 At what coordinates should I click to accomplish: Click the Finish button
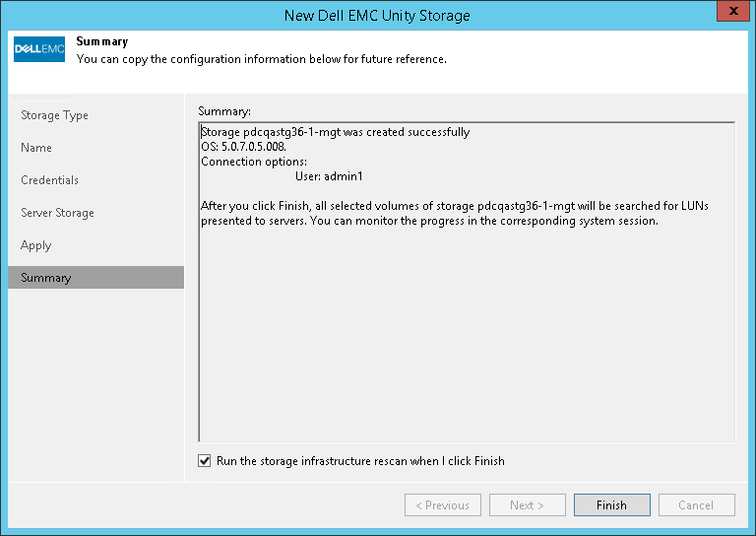[x=612, y=504]
